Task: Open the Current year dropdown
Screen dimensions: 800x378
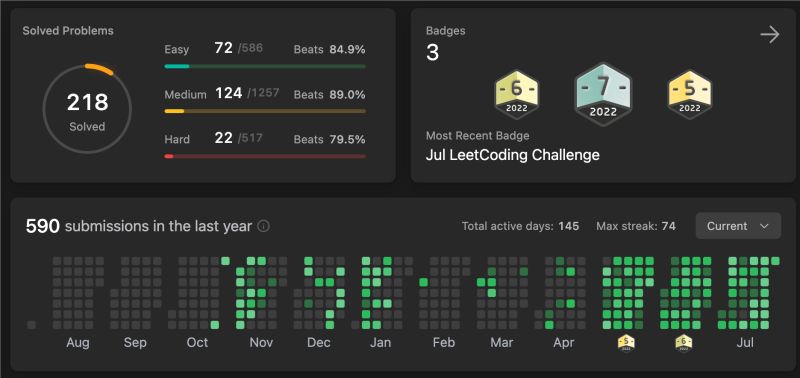Action: click(x=738, y=226)
